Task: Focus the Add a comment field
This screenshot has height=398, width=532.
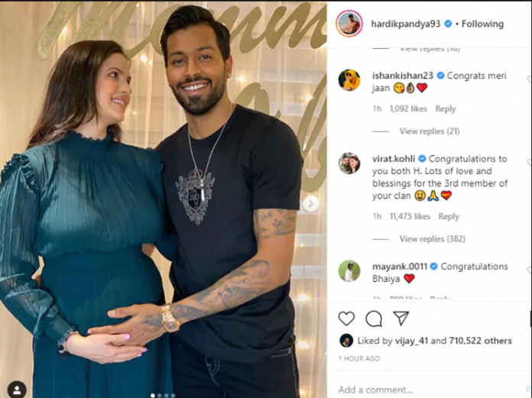Action: [430, 390]
